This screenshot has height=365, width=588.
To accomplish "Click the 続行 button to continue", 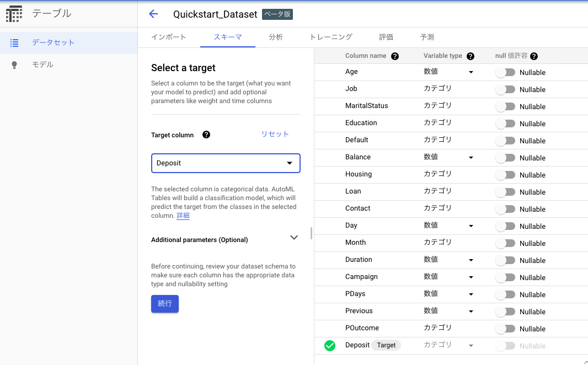I will [x=164, y=304].
